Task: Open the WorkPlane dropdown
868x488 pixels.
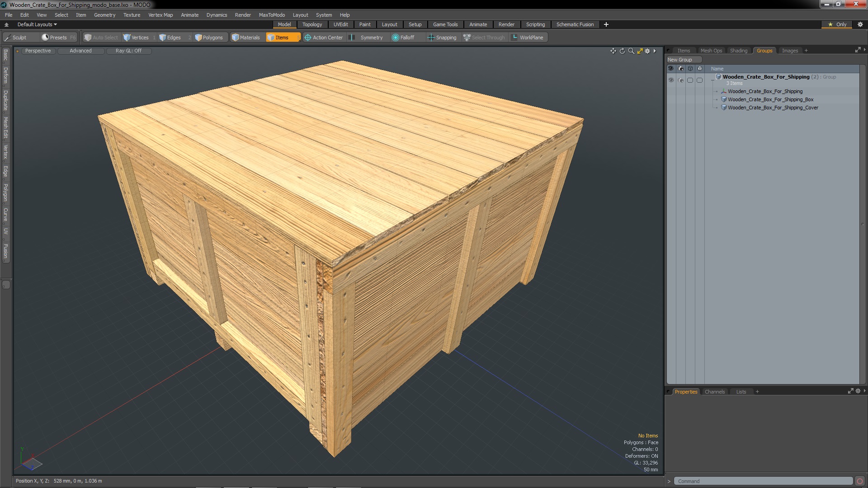Action: 528,38
